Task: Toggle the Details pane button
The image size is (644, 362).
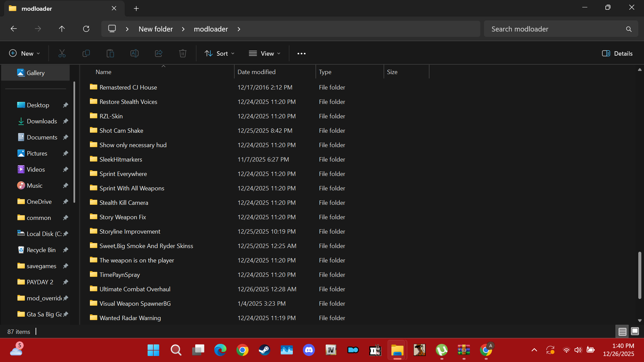Action: [617, 53]
